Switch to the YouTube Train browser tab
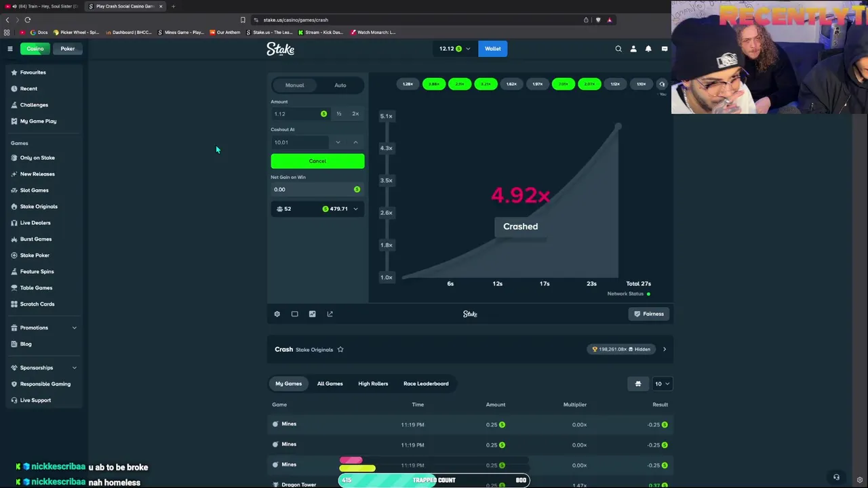The height and width of the screenshot is (488, 868). (x=42, y=6)
